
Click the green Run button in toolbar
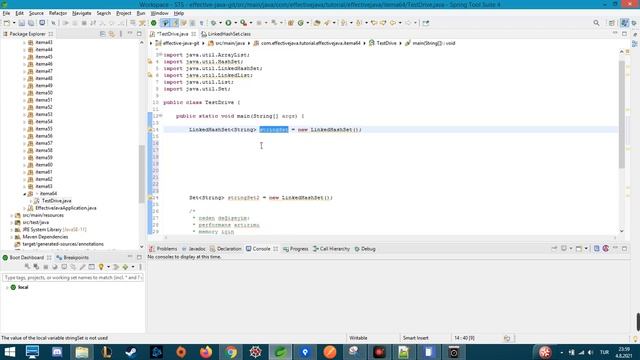tap(229, 23)
